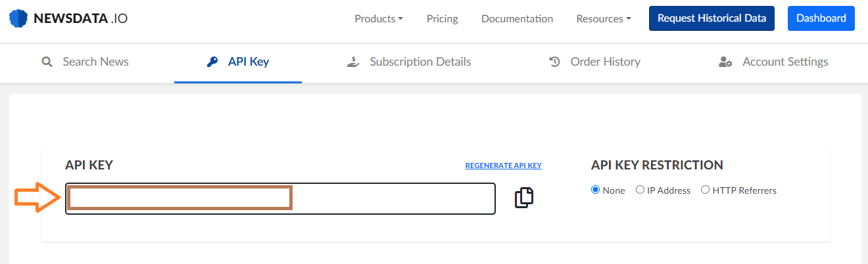Choose the IP Address restriction
This screenshot has height=264, width=868.
pyautogui.click(x=640, y=190)
